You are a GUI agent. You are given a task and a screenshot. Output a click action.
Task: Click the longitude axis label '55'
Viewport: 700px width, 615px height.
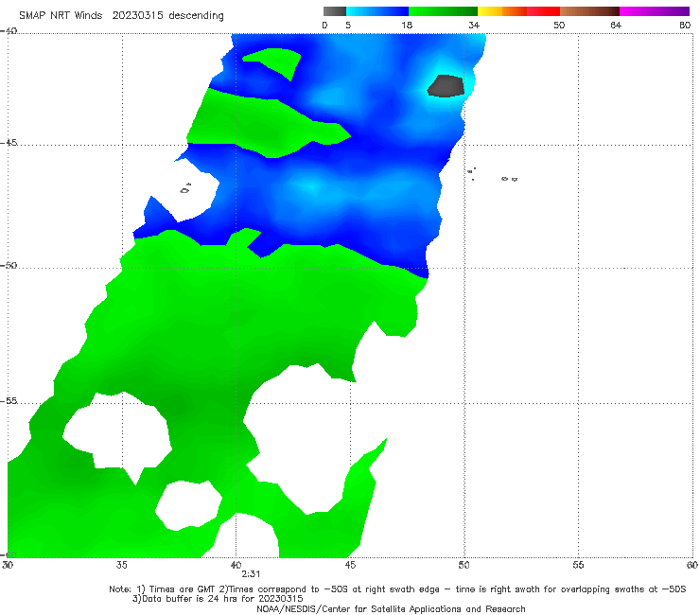pyautogui.click(x=578, y=565)
